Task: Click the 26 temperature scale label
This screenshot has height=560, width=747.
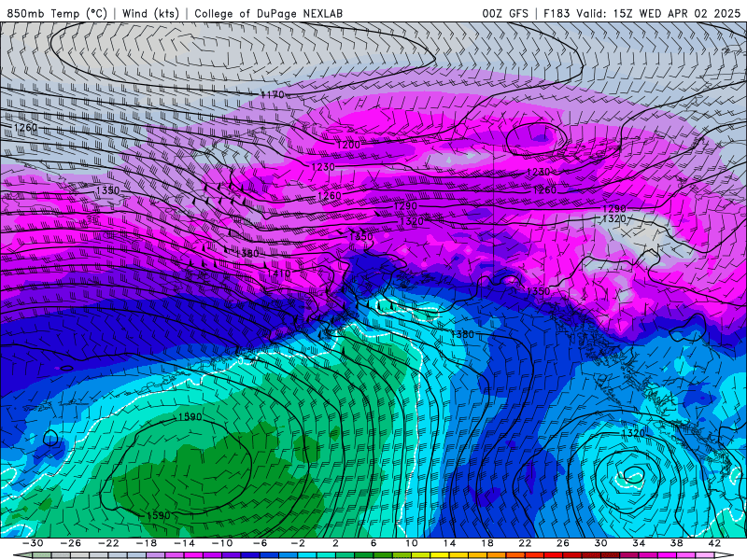Action: (x=563, y=543)
